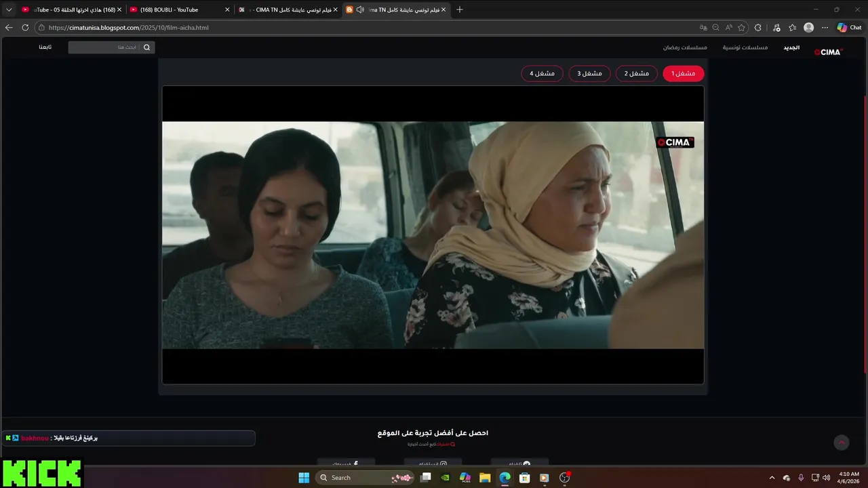
Task: Click the CIMA logo in the site header
Action: coord(827,52)
